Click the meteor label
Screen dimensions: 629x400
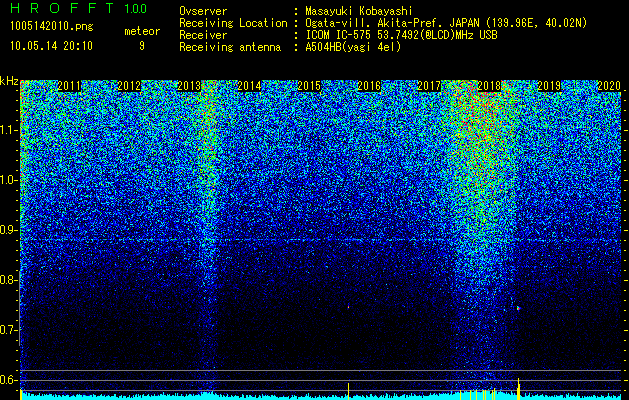click(142, 31)
